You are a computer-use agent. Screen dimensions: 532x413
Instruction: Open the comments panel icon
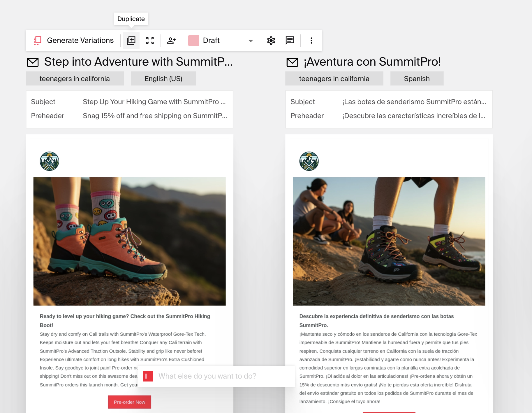[290, 40]
